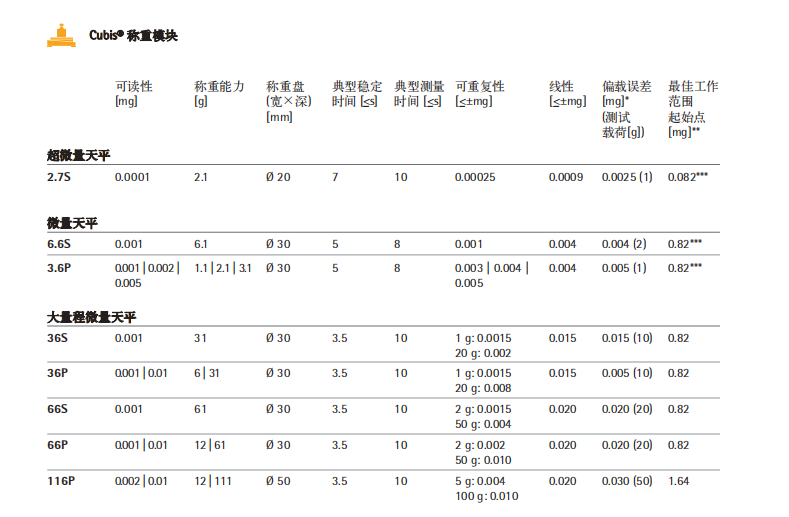789x517 pixels.
Task: Click value '0.082***' in 2.7S row
Action: [x=688, y=177]
